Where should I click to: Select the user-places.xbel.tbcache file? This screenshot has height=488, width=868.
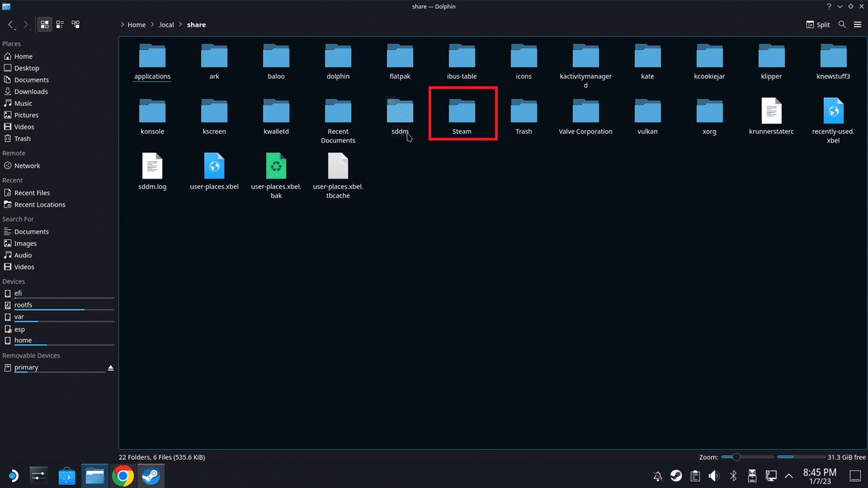tap(338, 175)
